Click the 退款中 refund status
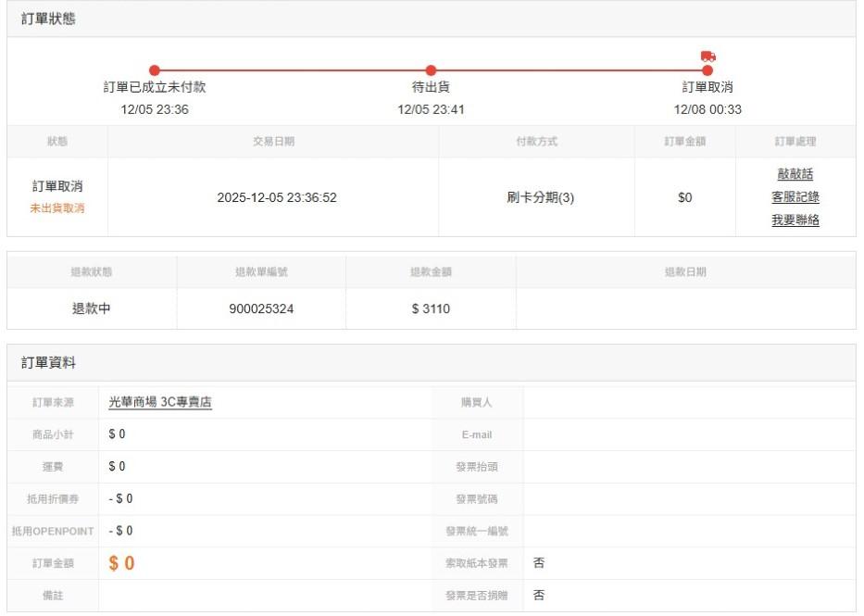This screenshot has width=864, height=616. click(x=92, y=308)
